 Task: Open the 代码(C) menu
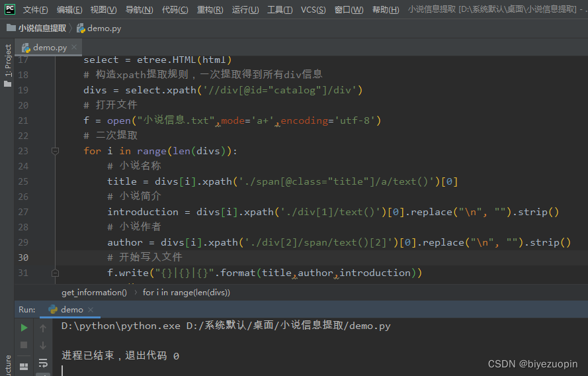click(175, 10)
